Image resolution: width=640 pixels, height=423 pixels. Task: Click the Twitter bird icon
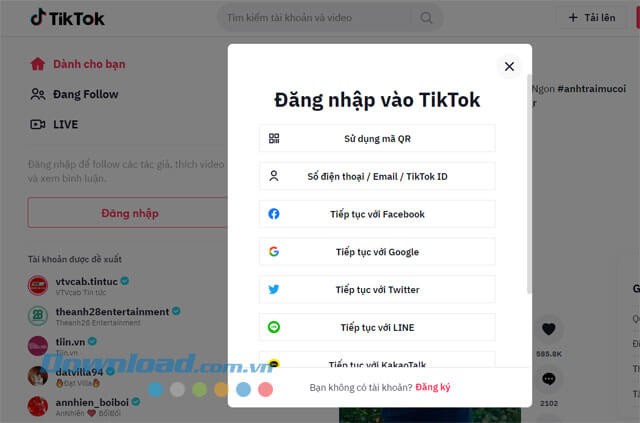(274, 289)
